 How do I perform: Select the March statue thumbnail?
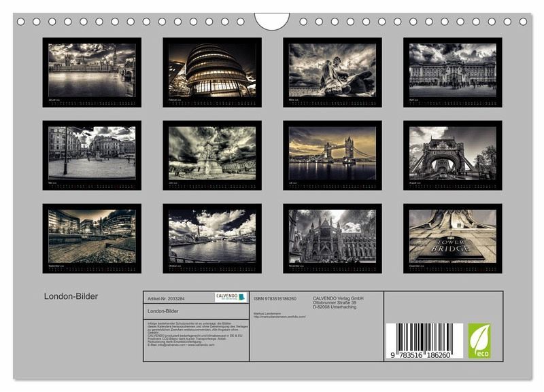point(333,73)
